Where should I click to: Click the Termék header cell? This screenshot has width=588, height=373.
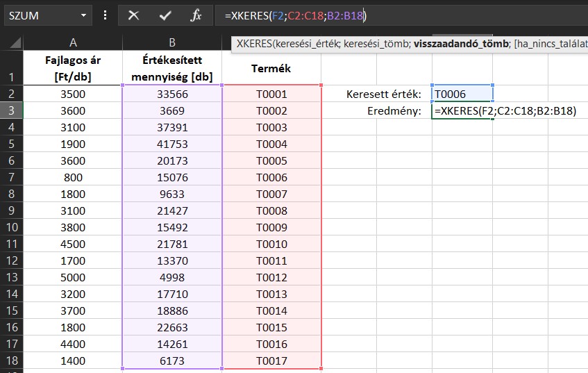coord(271,69)
